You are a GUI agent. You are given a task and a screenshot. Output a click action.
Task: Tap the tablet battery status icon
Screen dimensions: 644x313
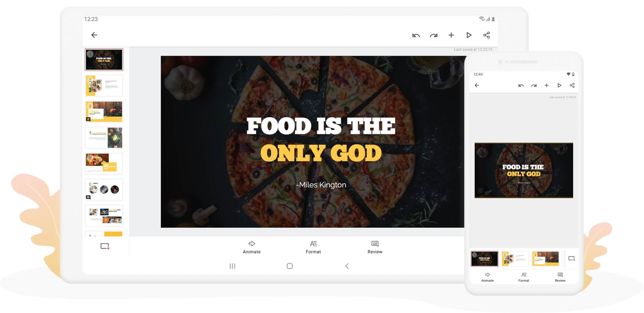point(493,19)
